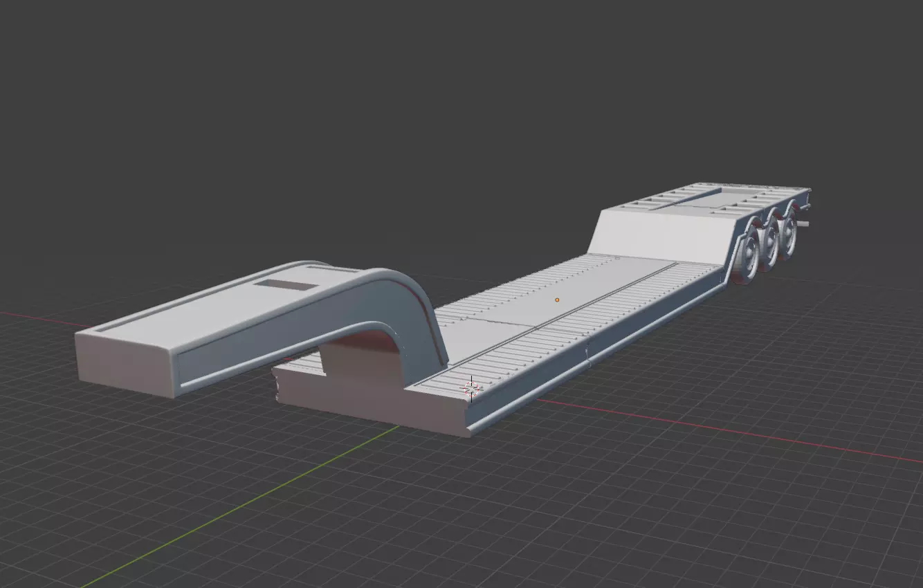Viewport: 923px width, 588px height.
Task: Select the middle wheel of the trailer
Action: 769,244
